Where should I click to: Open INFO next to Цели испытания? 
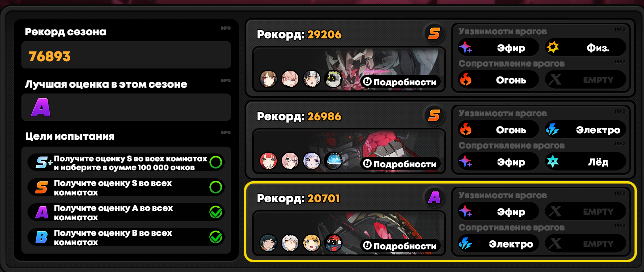point(225,133)
